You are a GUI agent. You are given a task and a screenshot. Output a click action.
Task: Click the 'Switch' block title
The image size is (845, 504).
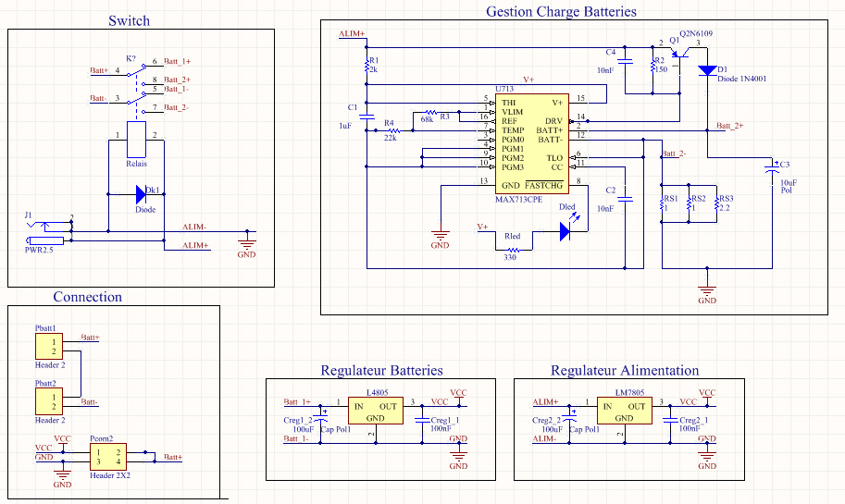point(129,20)
